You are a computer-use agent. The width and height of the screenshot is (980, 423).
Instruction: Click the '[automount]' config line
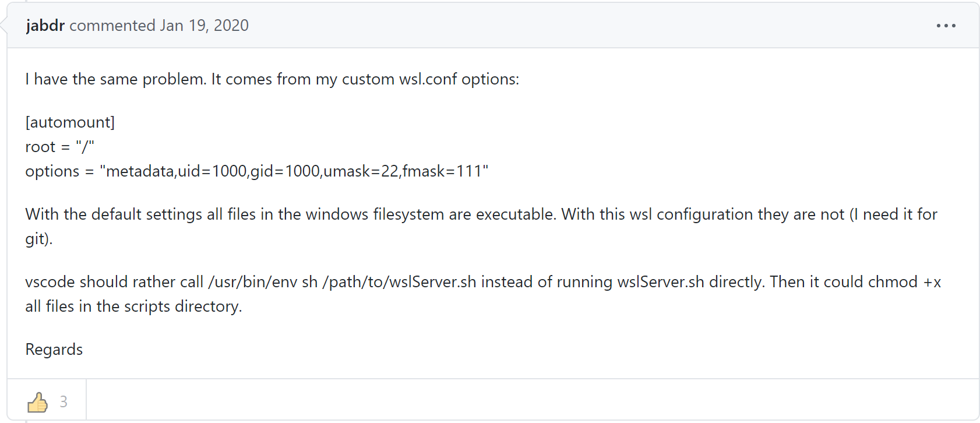70,122
